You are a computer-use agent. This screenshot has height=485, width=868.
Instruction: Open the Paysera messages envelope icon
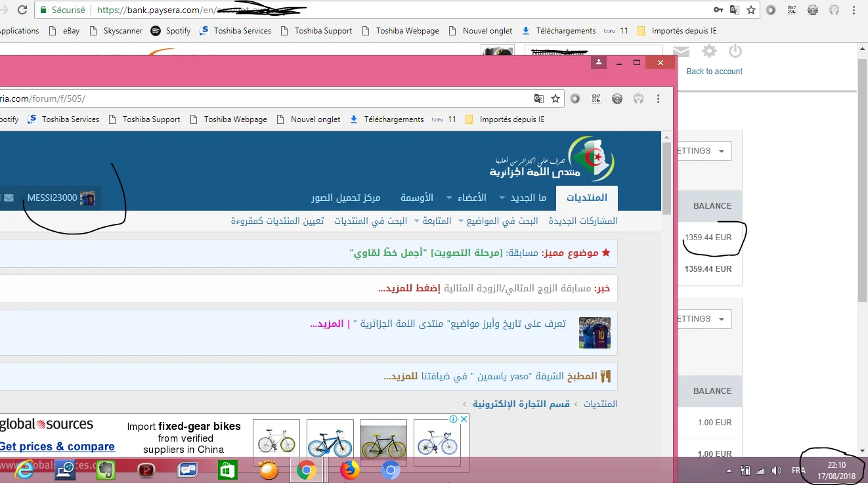[x=681, y=51]
